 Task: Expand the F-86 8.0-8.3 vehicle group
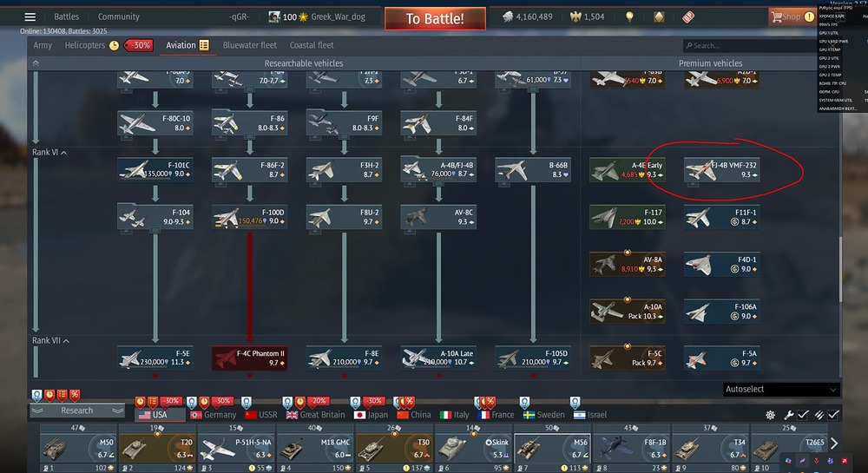pos(250,123)
